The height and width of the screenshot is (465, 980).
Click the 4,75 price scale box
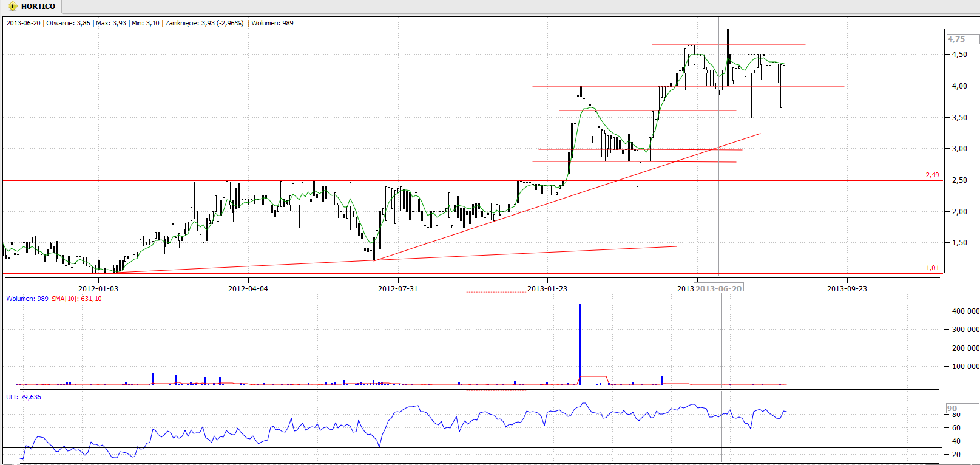click(x=962, y=39)
